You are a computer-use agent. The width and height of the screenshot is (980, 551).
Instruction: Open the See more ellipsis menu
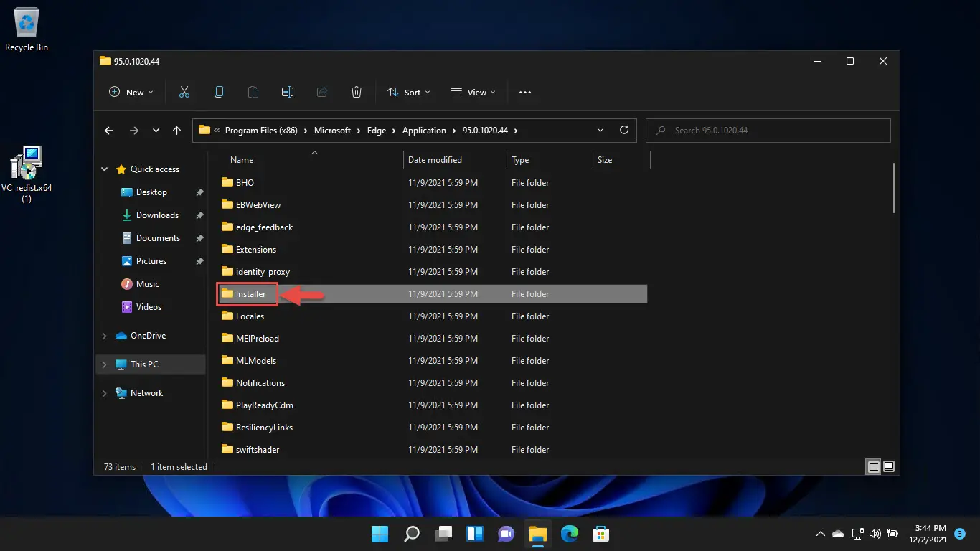[525, 92]
